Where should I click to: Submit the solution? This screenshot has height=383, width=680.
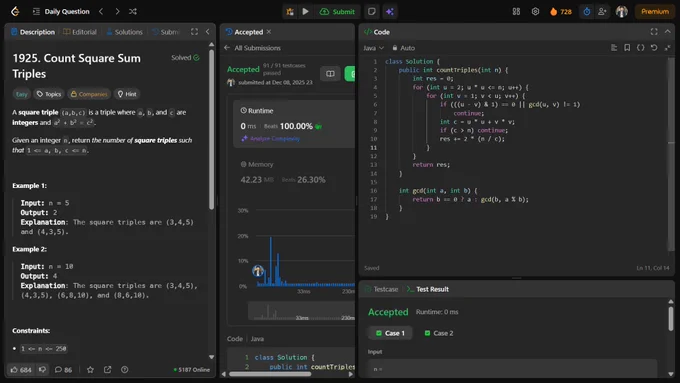[x=337, y=12]
